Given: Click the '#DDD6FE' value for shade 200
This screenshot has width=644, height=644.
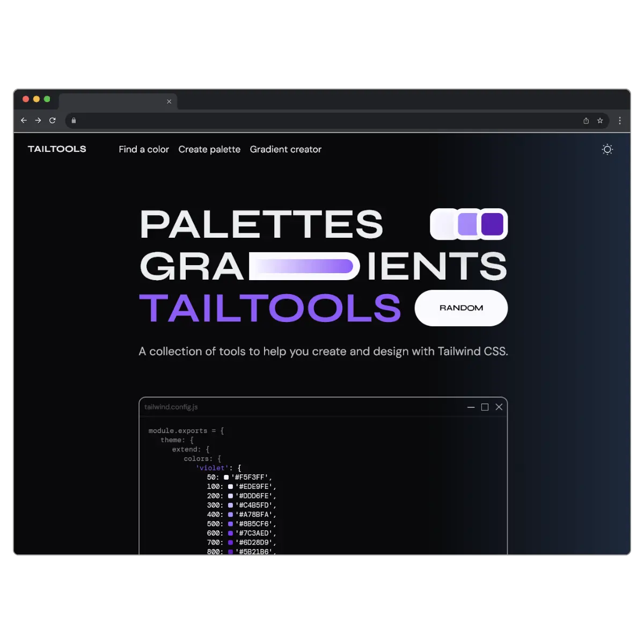Looking at the screenshot, I should point(255,496).
